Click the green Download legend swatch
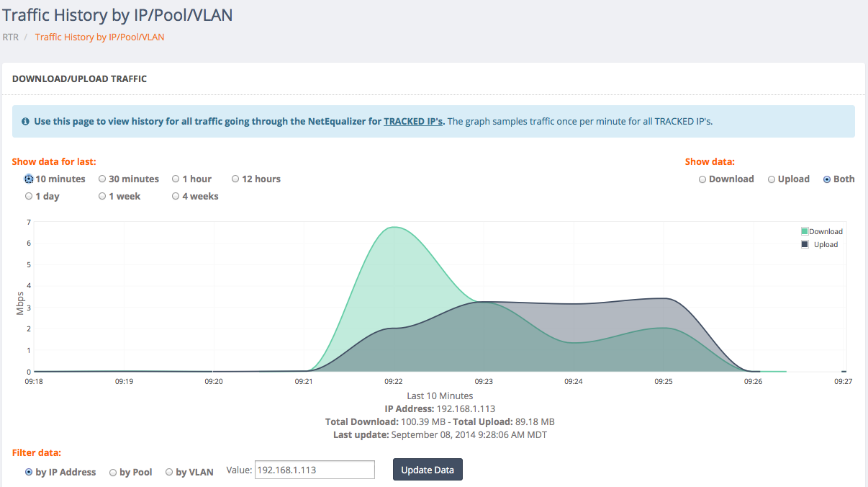 pyautogui.click(x=805, y=231)
